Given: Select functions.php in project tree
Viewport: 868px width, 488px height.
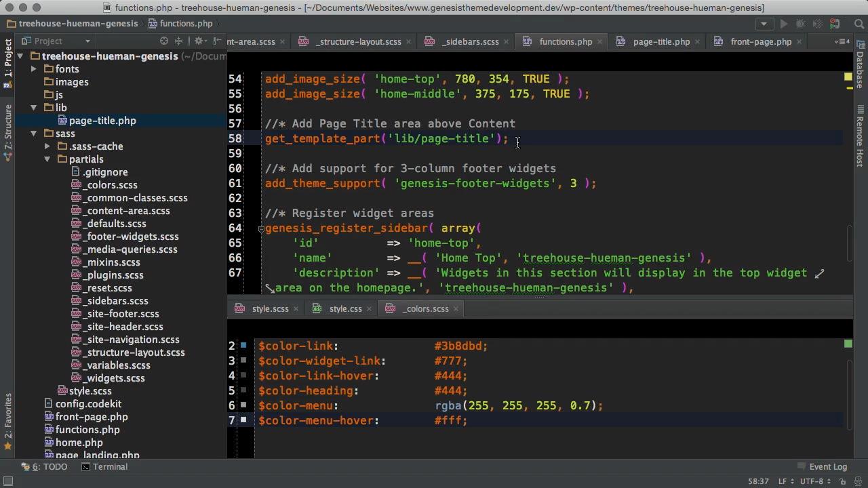Looking at the screenshot, I should 82,430.
